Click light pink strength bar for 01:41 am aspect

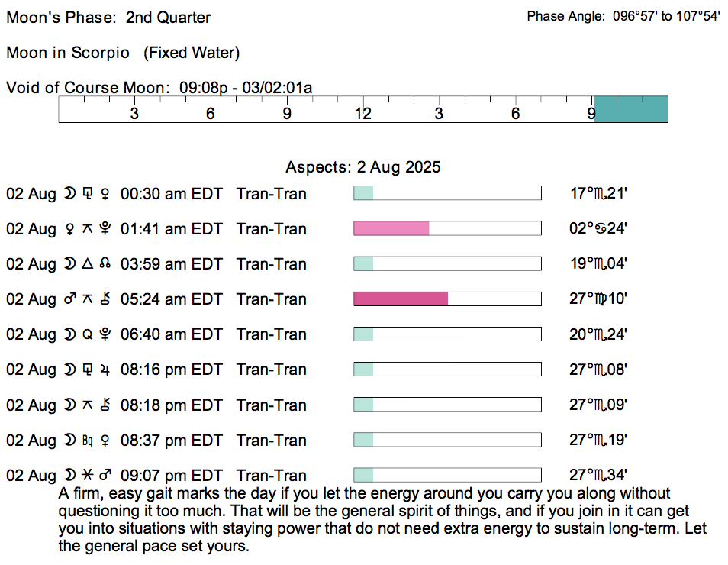pyautogui.click(x=391, y=228)
